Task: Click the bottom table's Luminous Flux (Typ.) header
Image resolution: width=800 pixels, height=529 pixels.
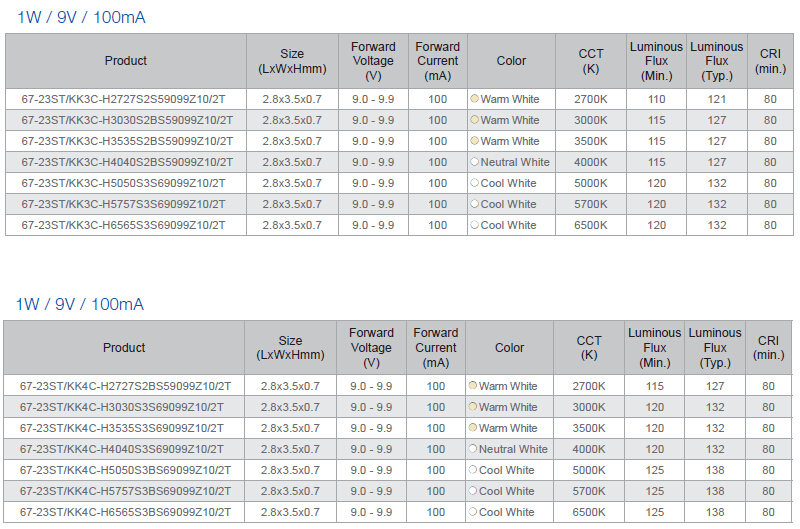Action: point(715,348)
